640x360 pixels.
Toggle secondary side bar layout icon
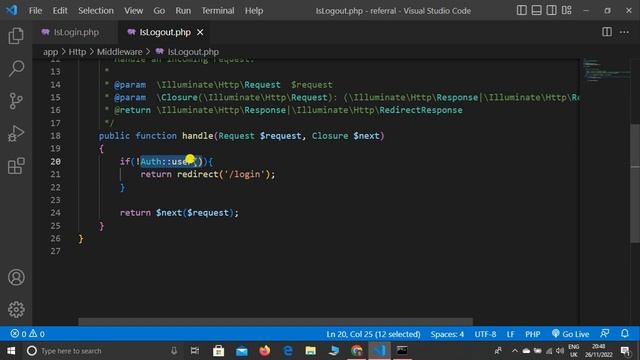coord(551,10)
